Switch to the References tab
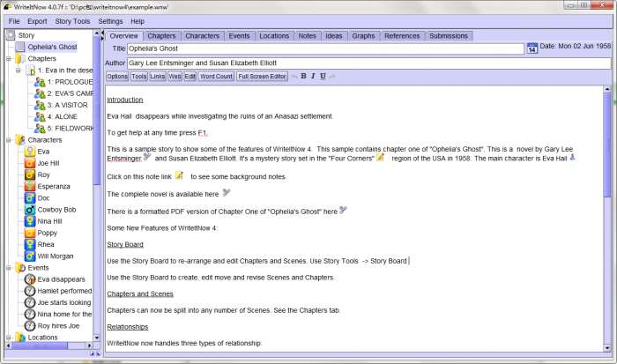Screen dimensions: 617x364 pyautogui.click(x=402, y=36)
